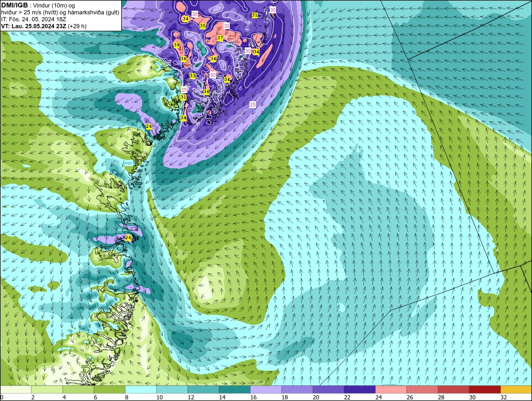
Task: Click the legend scale number 32
Action: coord(503,397)
